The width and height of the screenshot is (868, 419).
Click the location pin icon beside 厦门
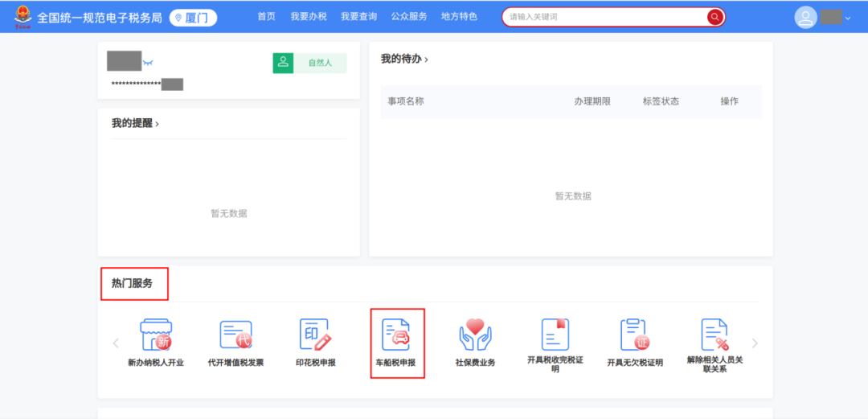[178, 18]
